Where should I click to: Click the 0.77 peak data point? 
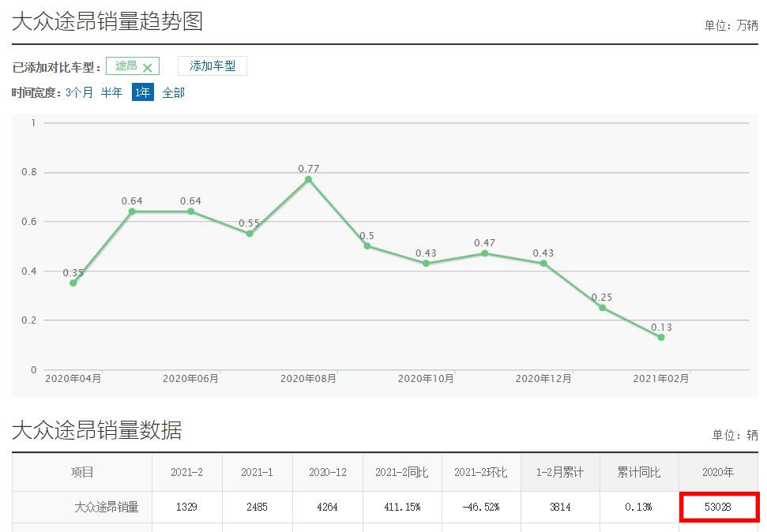(x=308, y=179)
